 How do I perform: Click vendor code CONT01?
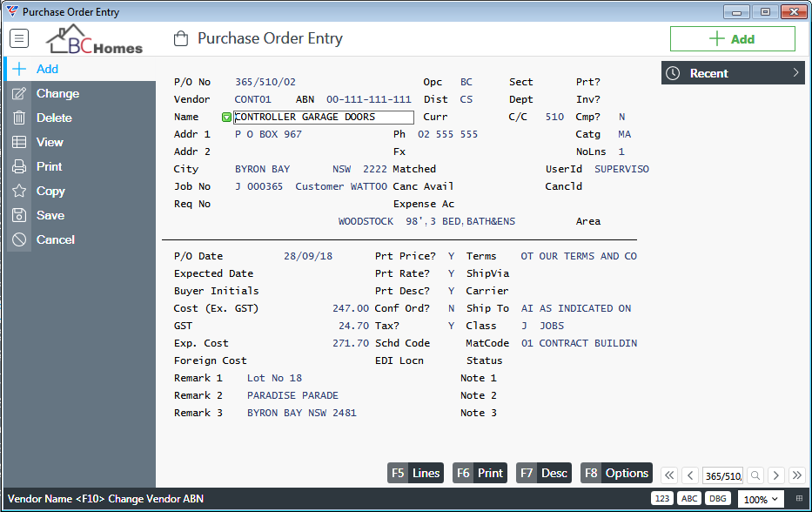(252, 99)
